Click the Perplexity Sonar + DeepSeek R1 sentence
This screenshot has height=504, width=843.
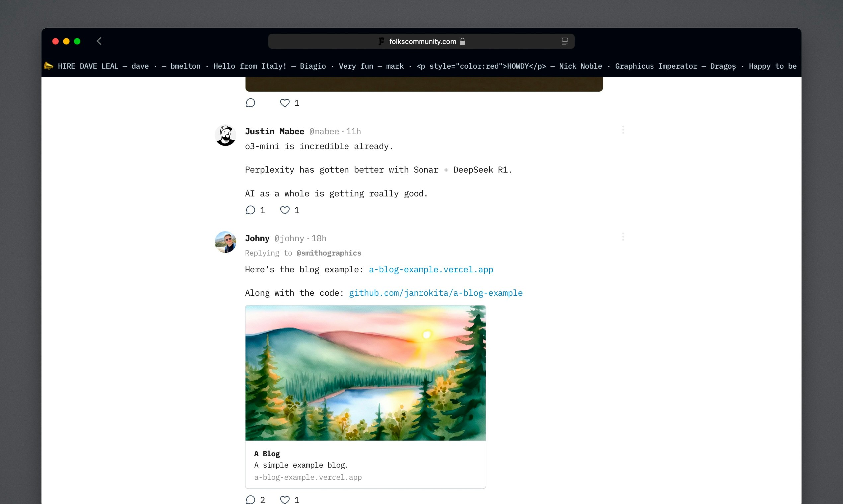(379, 170)
